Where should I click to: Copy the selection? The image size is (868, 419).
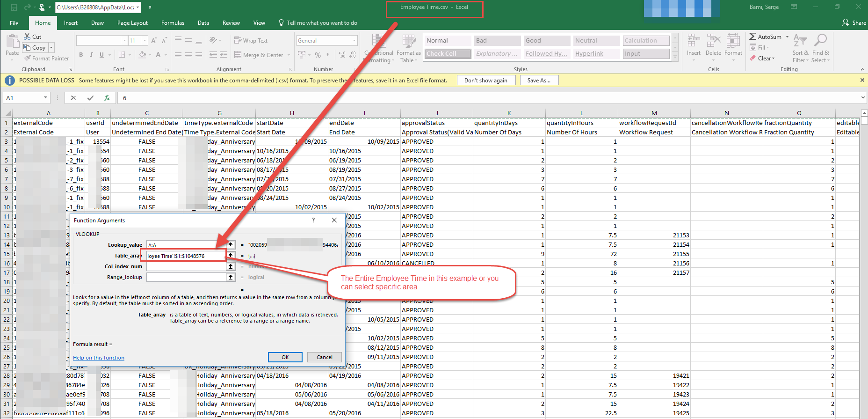(35, 48)
